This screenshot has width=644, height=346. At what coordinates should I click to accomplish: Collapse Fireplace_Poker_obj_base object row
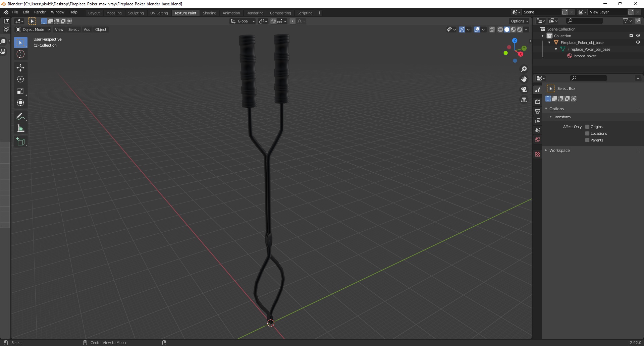click(549, 43)
